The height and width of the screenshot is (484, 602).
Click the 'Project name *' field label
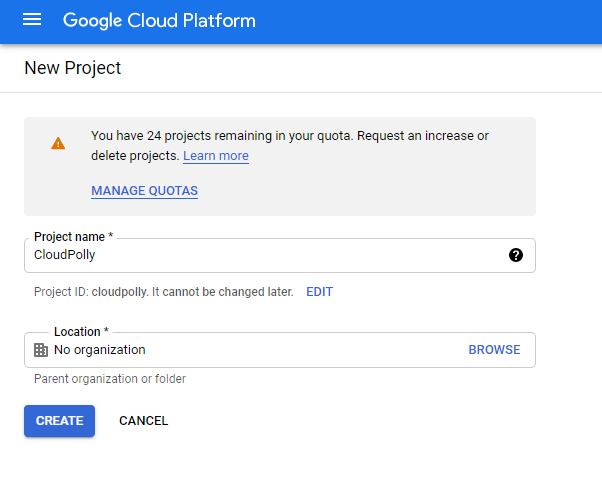coord(73,237)
